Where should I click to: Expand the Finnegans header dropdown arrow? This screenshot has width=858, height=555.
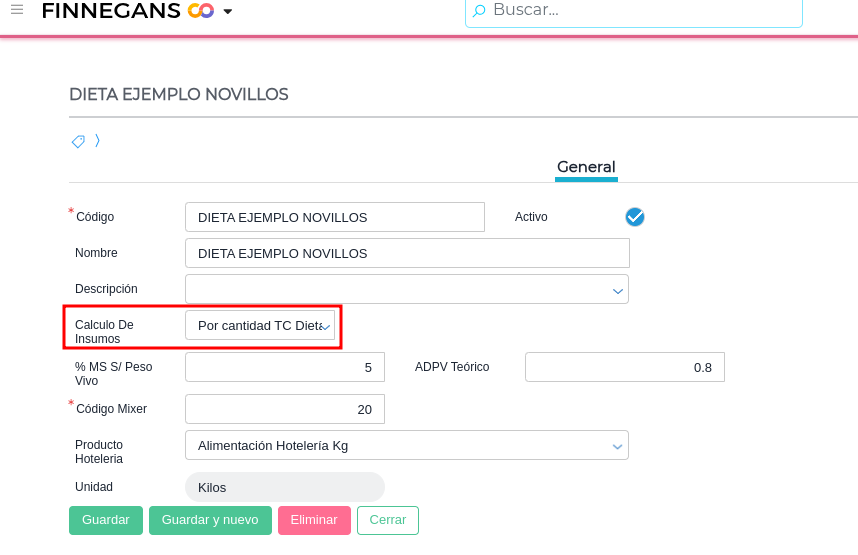pos(228,12)
